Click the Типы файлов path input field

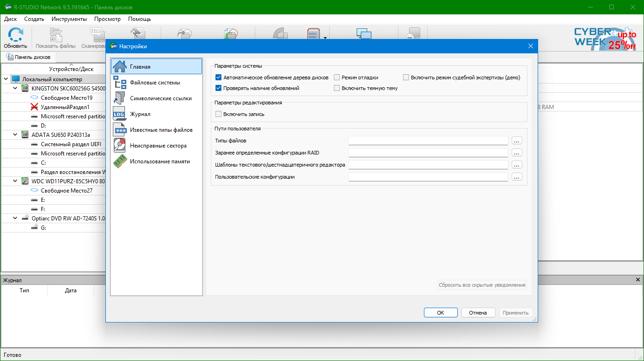pos(428,141)
